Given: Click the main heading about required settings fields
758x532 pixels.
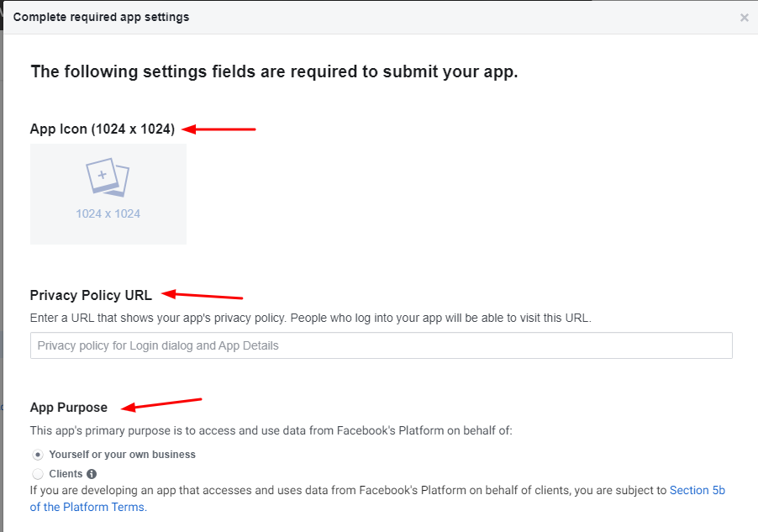Looking at the screenshot, I should [274, 71].
